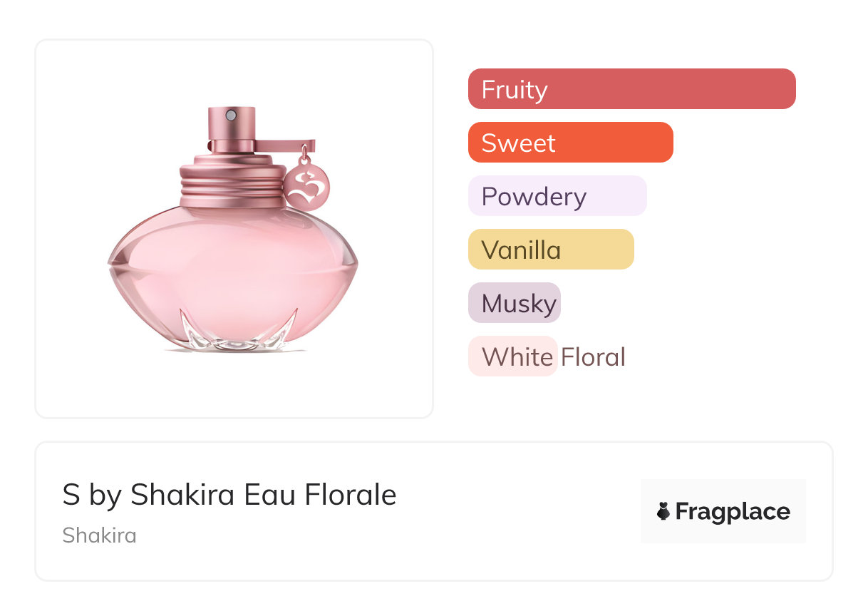
Task: Click the word Floral beside the pink bar
Action: (593, 356)
